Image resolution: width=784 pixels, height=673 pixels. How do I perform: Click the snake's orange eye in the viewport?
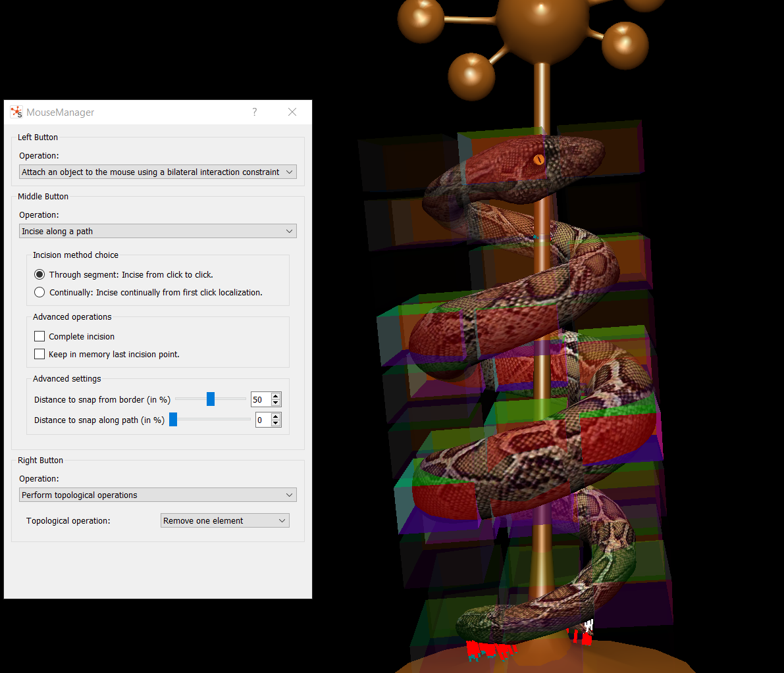click(x=538, y=159)
